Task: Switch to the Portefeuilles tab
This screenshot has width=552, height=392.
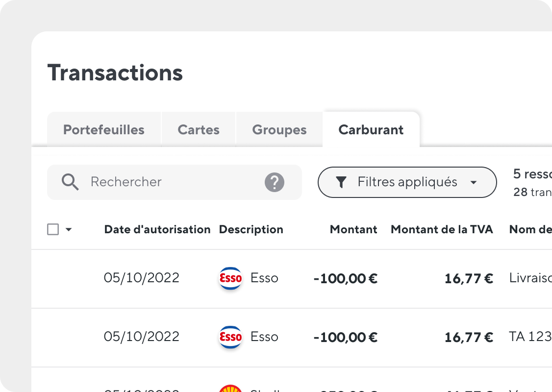Action: pyautogui.click(x=104, y=129)
